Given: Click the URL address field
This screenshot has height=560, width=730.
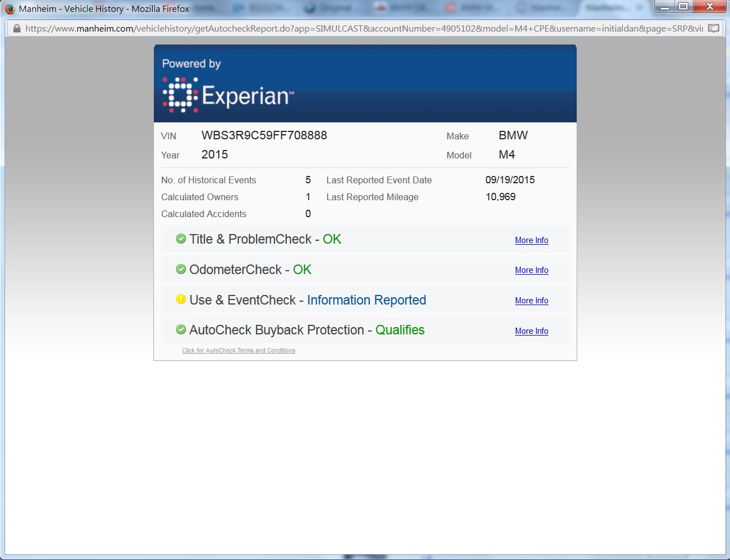Looking at the screenshot, I should pos(364,28).
